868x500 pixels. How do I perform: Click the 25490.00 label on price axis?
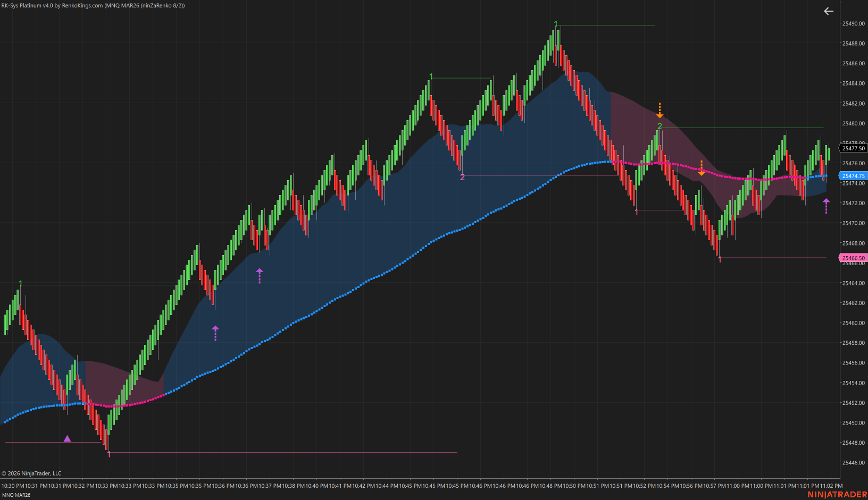pos(853,23)
